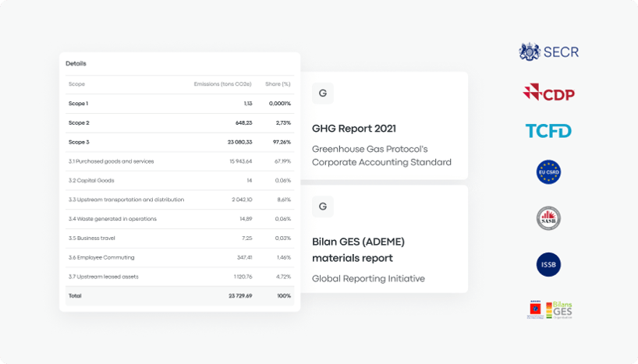The width and height of the screenshot is (638, 364).
Task: Select Greenhouse Gas Protocol's Corporate Accounting Standard text
Action: pos(381,155)
